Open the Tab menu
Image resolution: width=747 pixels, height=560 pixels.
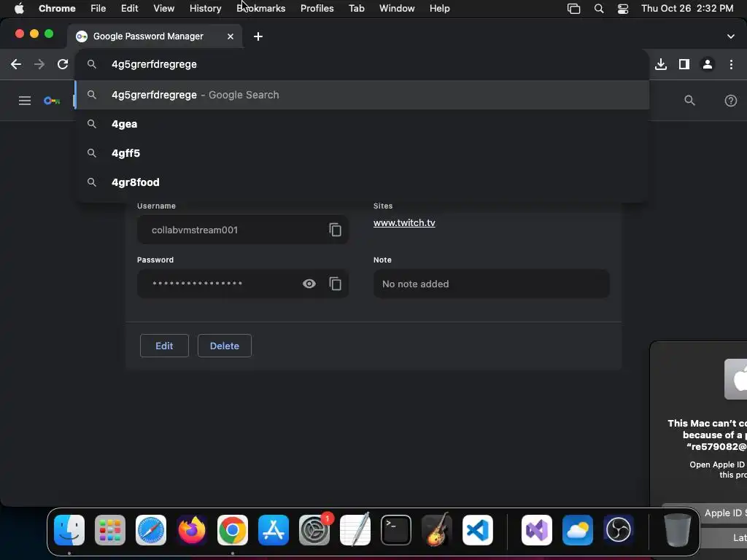pos(356,8)
